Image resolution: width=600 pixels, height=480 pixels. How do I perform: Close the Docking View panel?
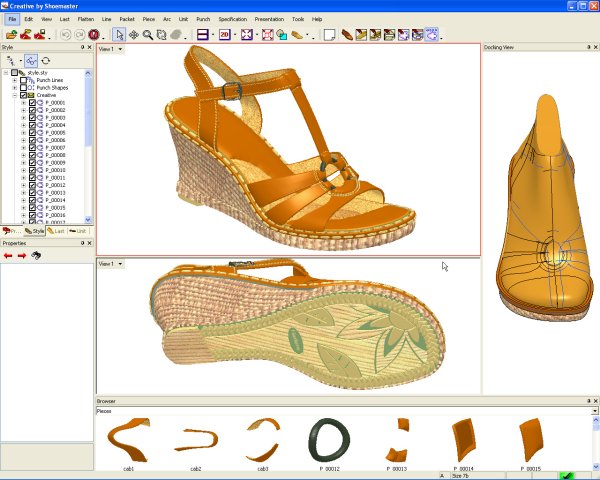click(x=595, y=47)
